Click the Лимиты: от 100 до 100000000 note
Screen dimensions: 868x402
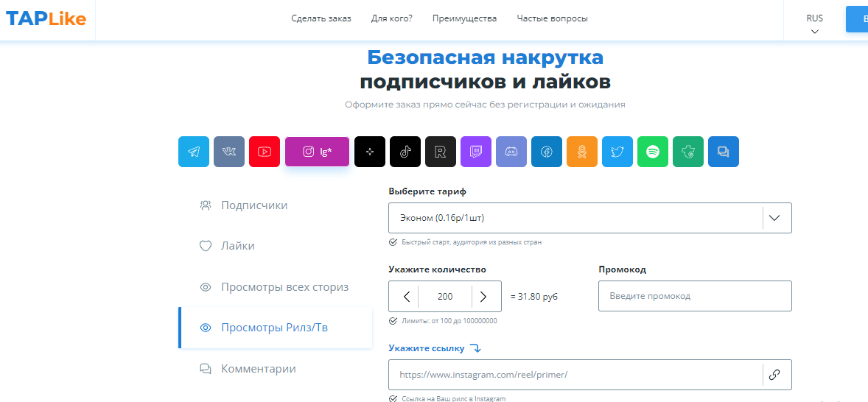click(x=449, y=321)
